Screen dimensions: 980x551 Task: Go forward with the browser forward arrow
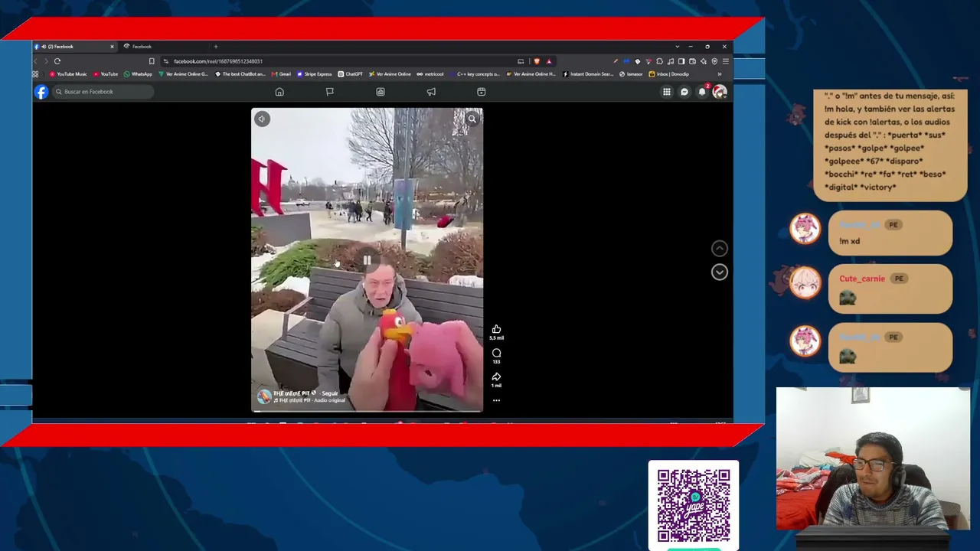pos(46,61)
